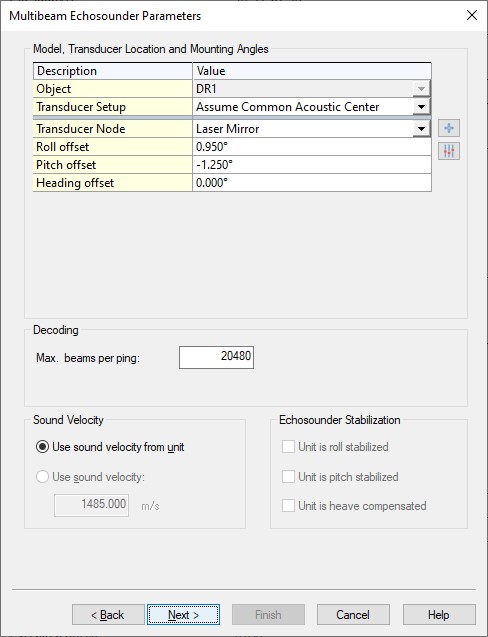Screen dimensions: 488x637
Task: Open Help for this dialog
Action: tap(439, 615)
